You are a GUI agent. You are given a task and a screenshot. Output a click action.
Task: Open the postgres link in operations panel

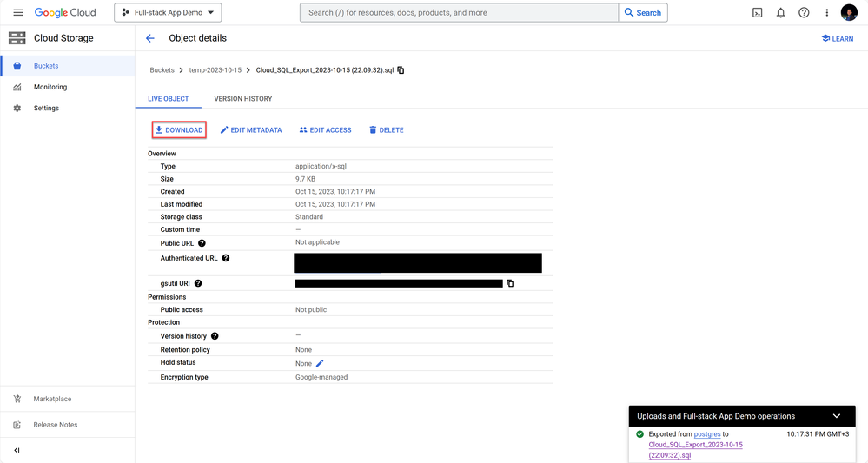tap(707, 434)
